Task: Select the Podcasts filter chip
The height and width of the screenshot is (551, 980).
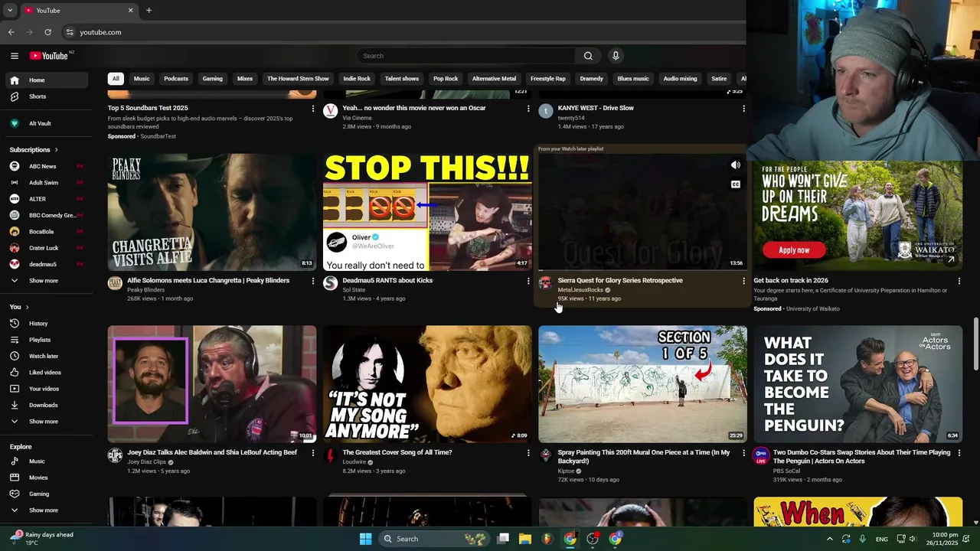Action: click(x=176, y=79)
